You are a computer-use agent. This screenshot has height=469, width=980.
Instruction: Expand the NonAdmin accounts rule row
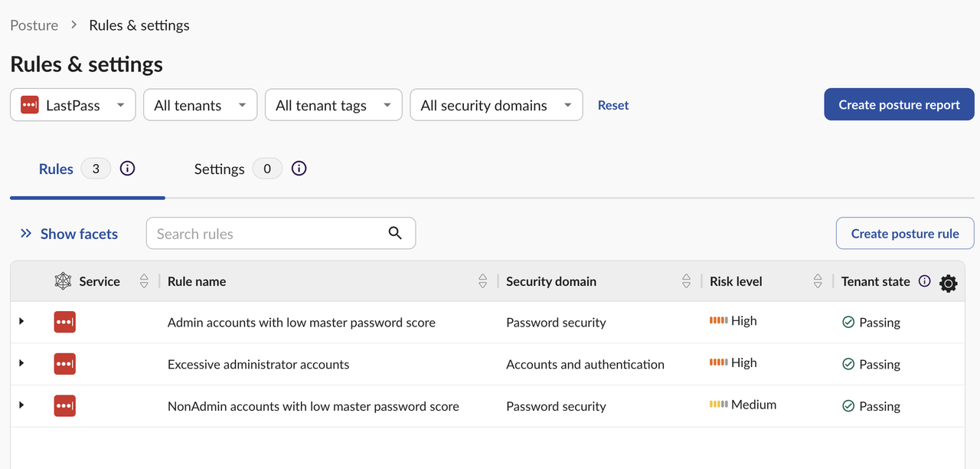(21, 405)
